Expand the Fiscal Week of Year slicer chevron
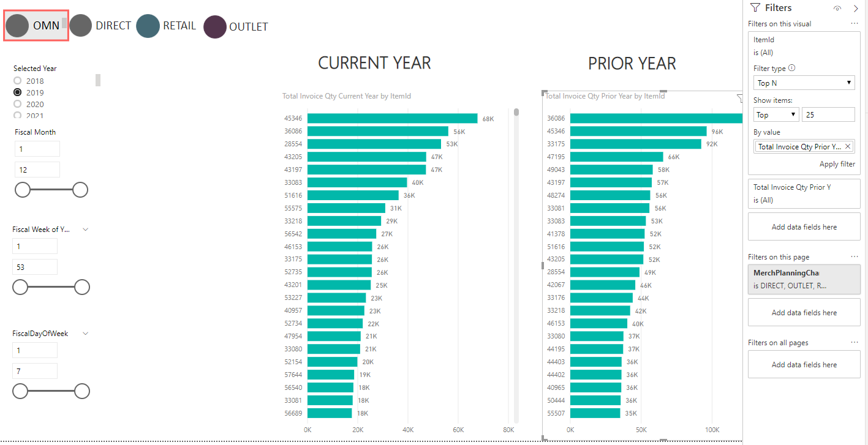Viewport: 868px width, 445px height. (x=85, y=230)
